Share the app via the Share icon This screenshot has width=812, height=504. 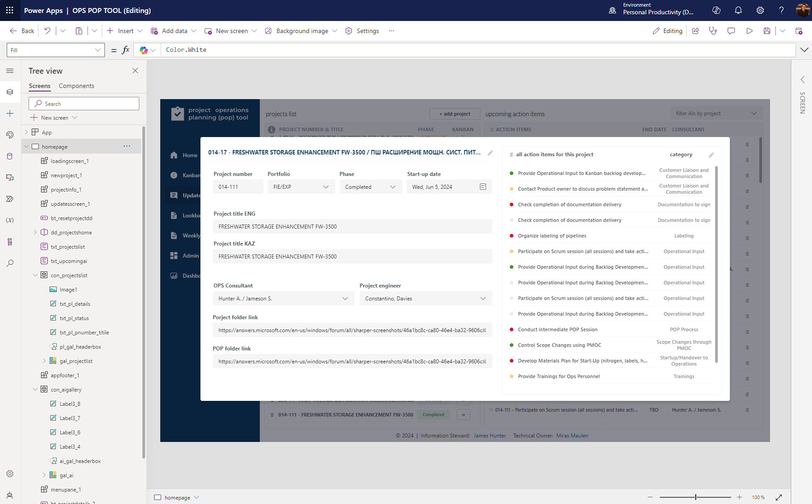[695, 31]
